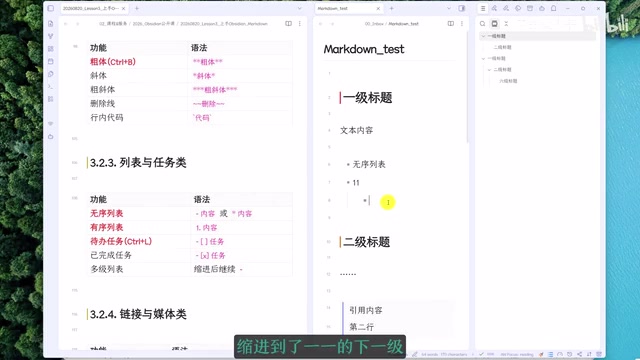
Task: Select the outline list icon in right sidebar
Action: tap(483, 8)
